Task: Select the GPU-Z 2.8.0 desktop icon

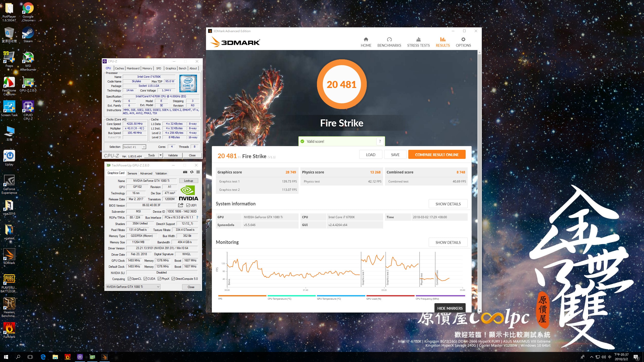Action: 28,84
